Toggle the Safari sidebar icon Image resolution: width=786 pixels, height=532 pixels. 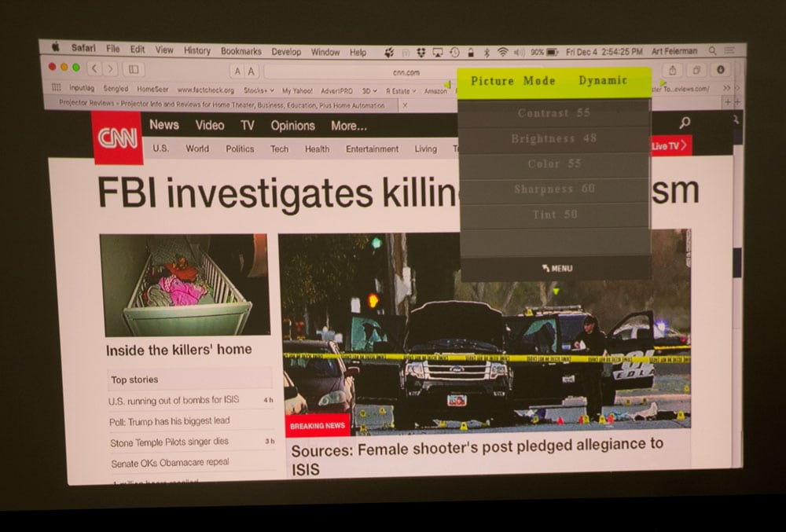pyautogui.click(x=134, y=69)
